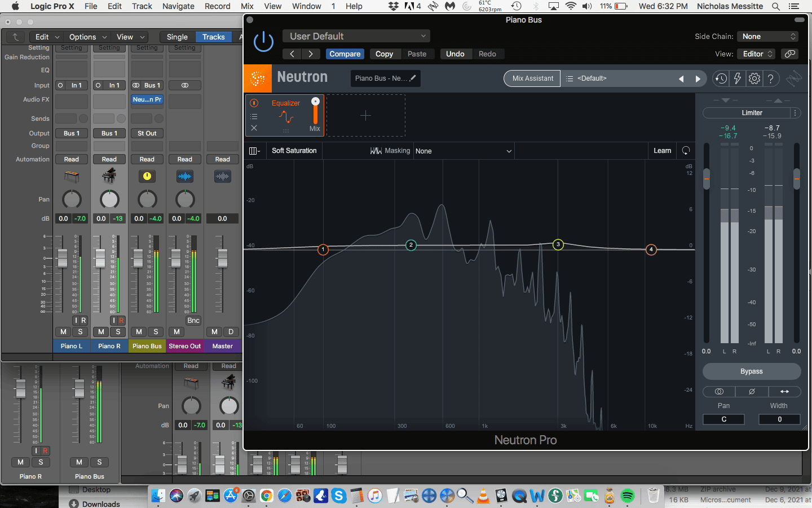The image size is (812, 508).
Task: Select EQ band node 2
Action: 411,245
